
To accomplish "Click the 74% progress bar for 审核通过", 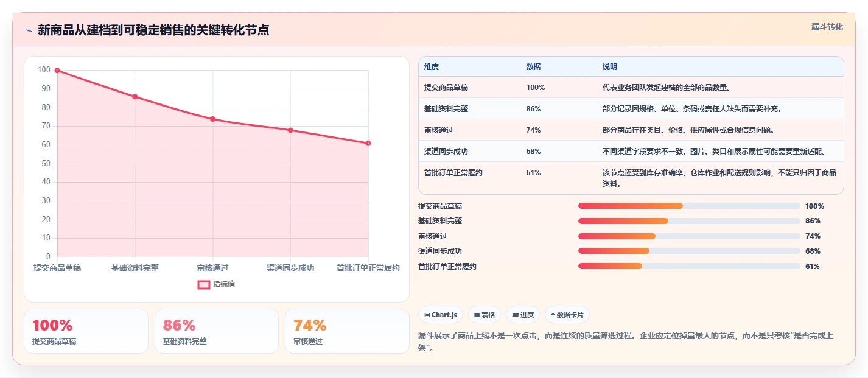I will pos(689,236).
